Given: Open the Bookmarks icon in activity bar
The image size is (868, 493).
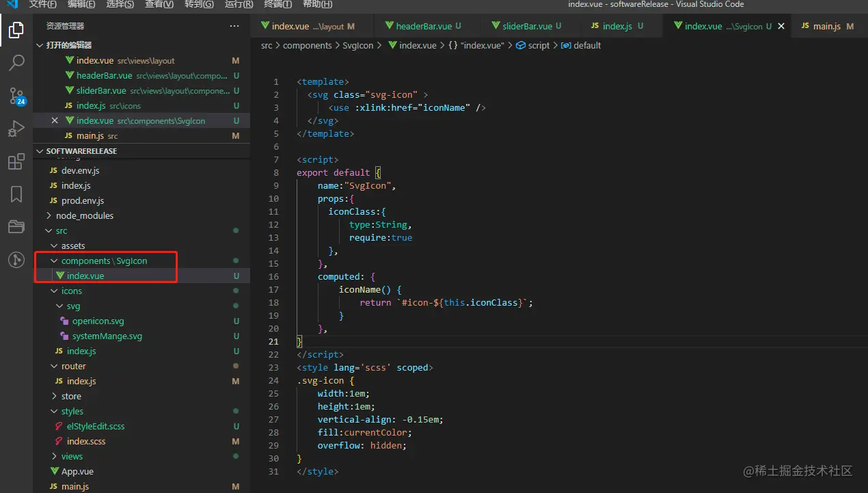Looking at the screenshot, I should coord(16,194).
